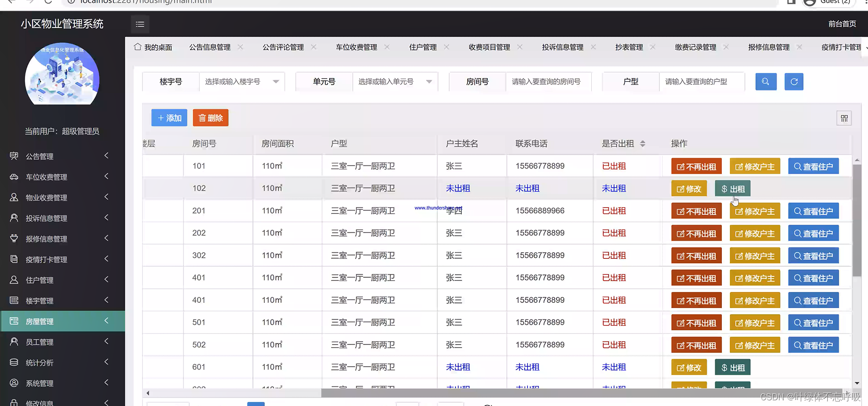Viewport: 868px width, 406px height.
Task: Click the 统计分析 database icon
Action: [x=14, y=362]
